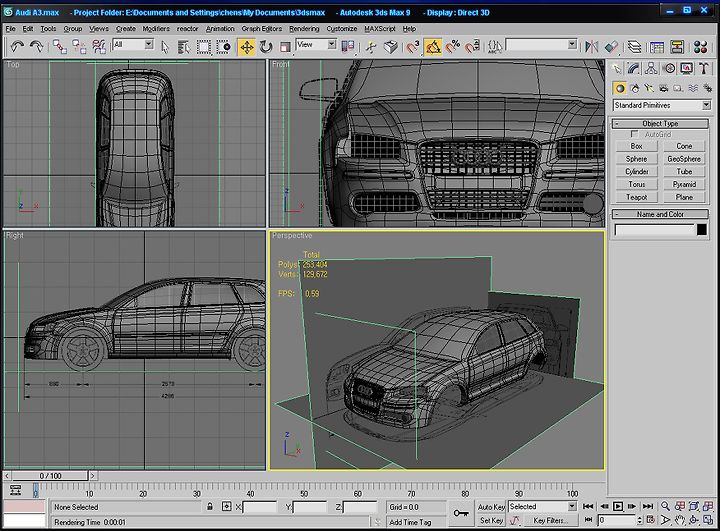Open the Utilities hammer panel

[703, 68]
